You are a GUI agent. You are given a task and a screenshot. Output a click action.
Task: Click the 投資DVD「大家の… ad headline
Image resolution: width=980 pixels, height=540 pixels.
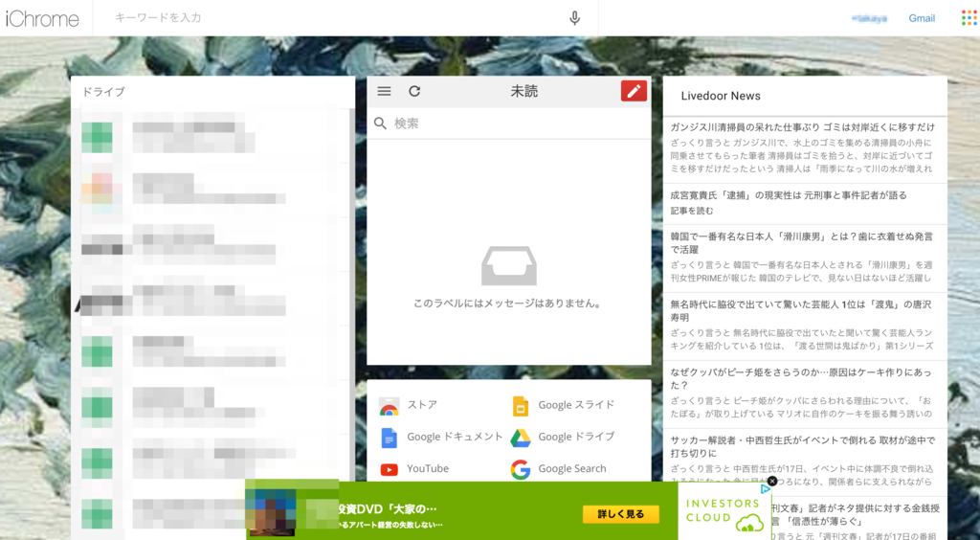pyautogui.click(x=387, y=508)
